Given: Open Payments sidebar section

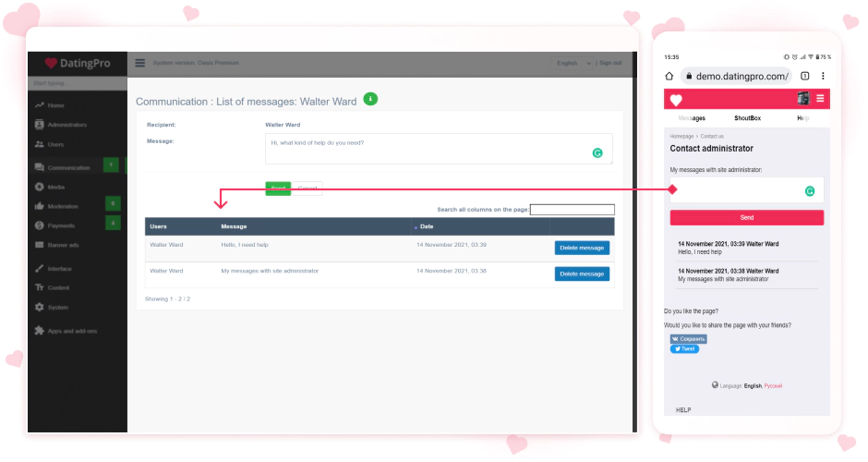Looking at the screenshot, I should click(x=54, y=225).
